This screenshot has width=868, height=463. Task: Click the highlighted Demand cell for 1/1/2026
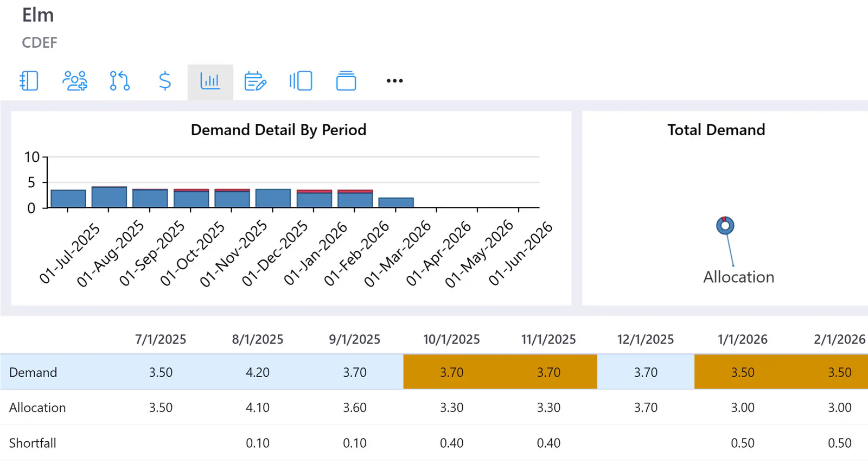[743, 372]
